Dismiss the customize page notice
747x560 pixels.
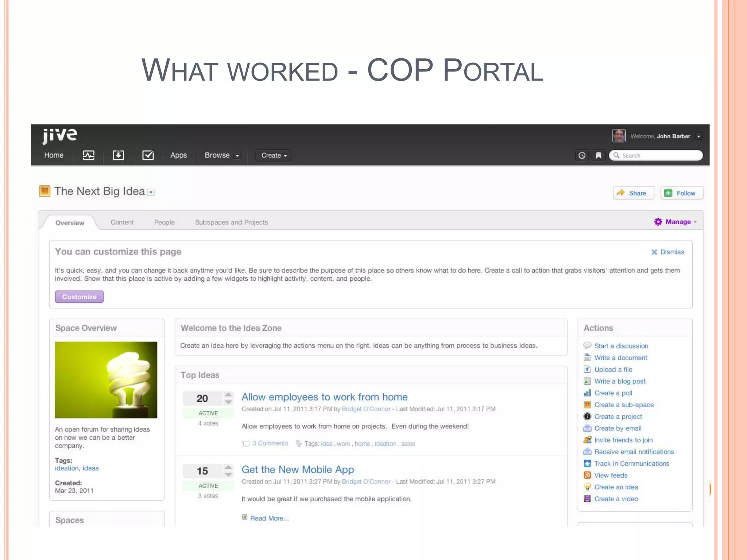tap(668, 252)
